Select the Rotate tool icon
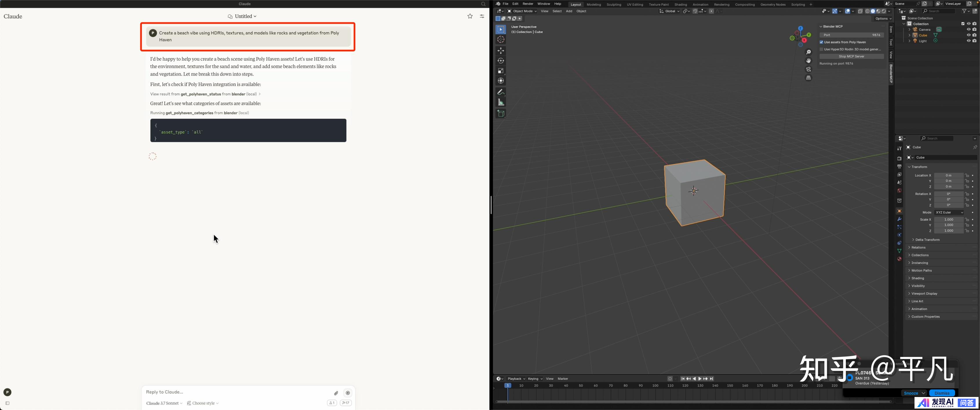The image size is (980, 410). [x=501, y=61]
